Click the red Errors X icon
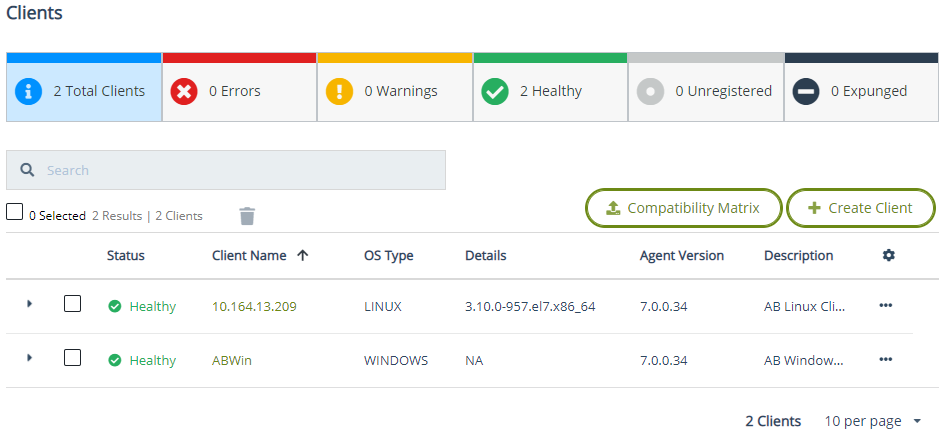This screenshot has width=946, height=439. (x=184, y=91)
